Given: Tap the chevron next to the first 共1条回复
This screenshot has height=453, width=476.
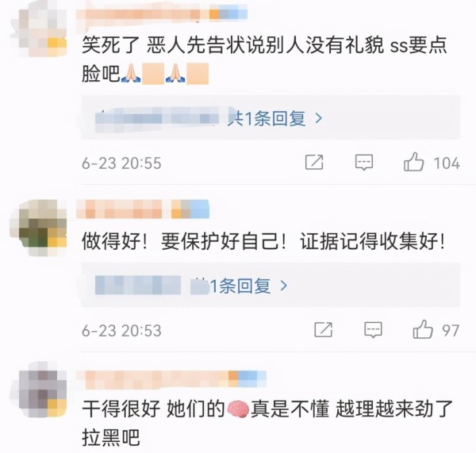Looking at the screenshot, I should 318,118.
